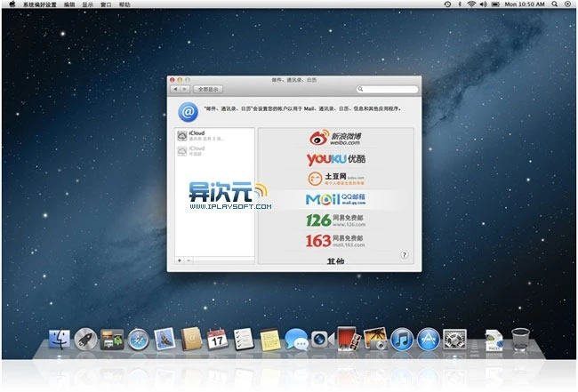Remove account with the minus button

[x=189, y=260]
